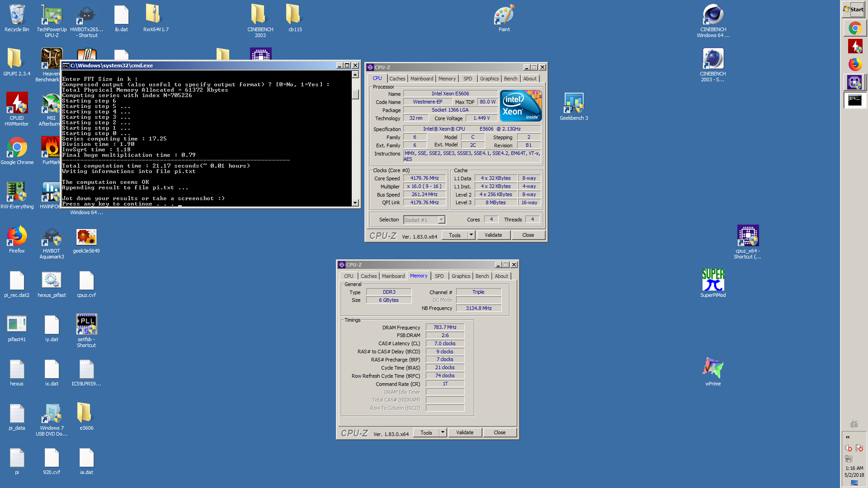
Task: Switch to Graphics tab in lower CPU-Z window
Action: [x=461, y=276]
